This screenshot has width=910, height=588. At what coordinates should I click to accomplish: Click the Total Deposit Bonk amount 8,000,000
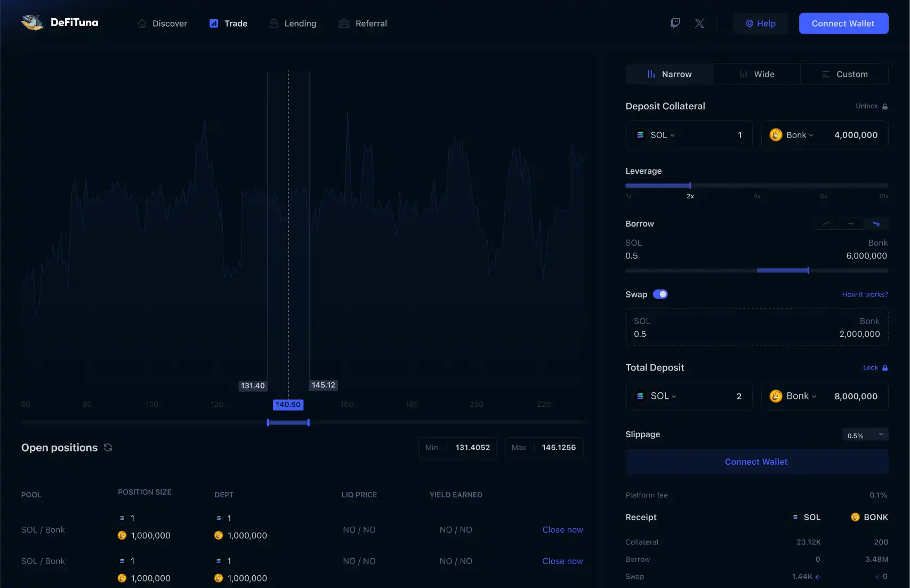click(x=856, y=396)
